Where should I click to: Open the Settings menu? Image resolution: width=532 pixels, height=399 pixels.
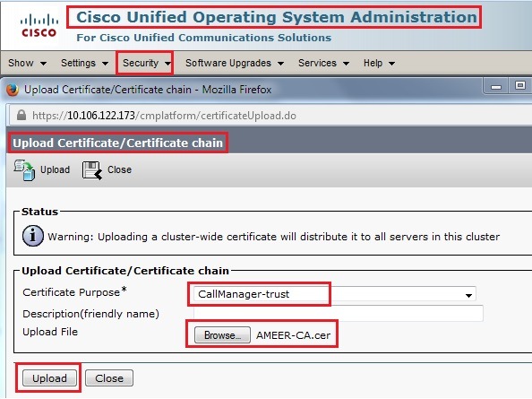[x=84, y=63]
